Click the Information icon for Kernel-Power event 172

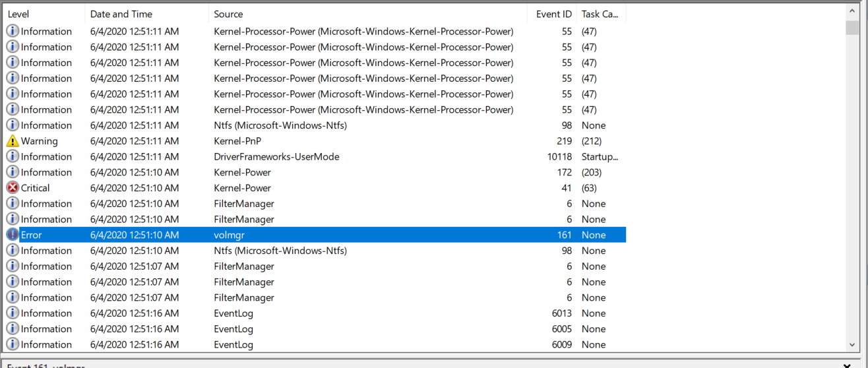point(13,172)
